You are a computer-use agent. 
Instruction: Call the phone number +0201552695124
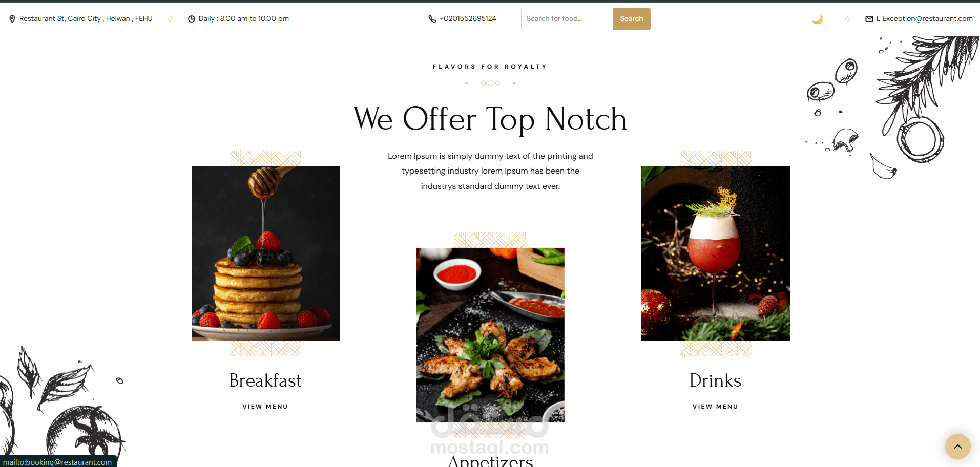[x=468, y=19]
